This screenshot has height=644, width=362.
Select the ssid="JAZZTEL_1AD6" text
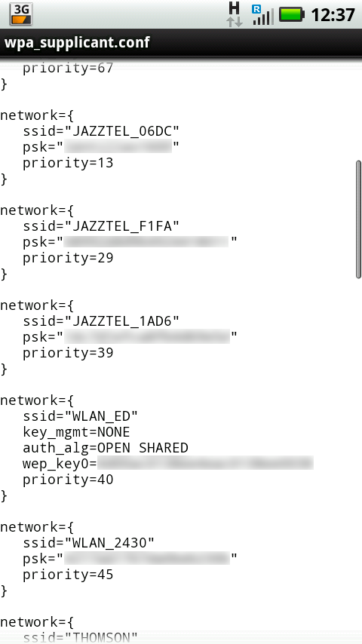[101, 321]
